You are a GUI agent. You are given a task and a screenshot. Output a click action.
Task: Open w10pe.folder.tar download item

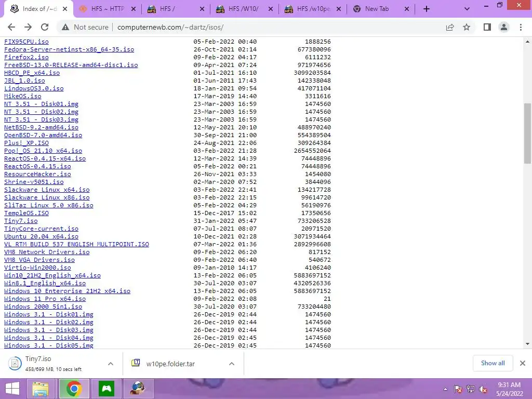tap(170, 364)
